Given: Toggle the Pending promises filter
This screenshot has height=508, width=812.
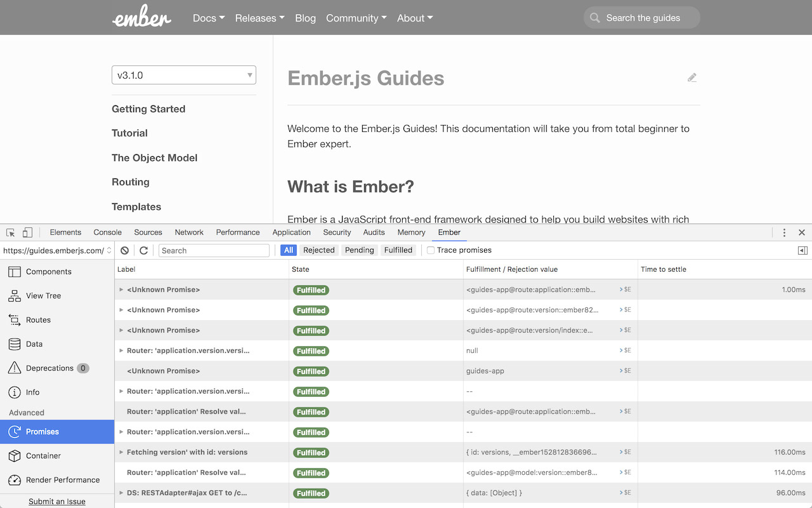Looking at the screenshot, I should (359, 250).
